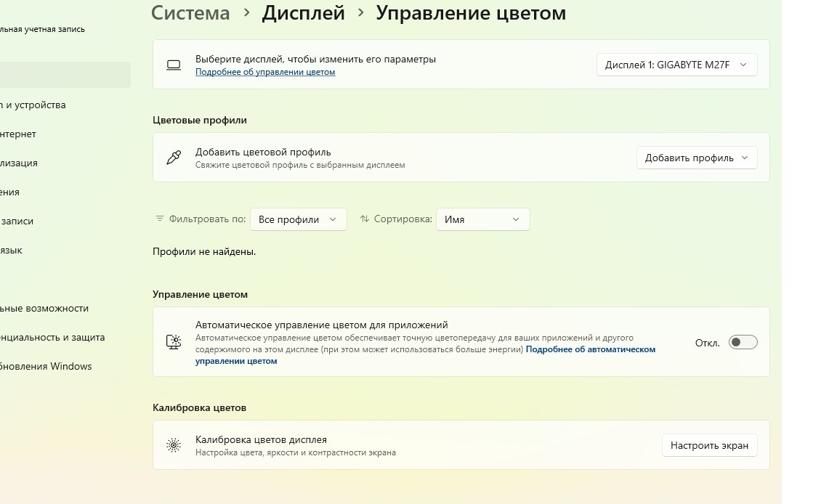This screenshot has width=837, height=504.
Task: Click the eyedropper color profile icon
Action: tap(174, 158)
